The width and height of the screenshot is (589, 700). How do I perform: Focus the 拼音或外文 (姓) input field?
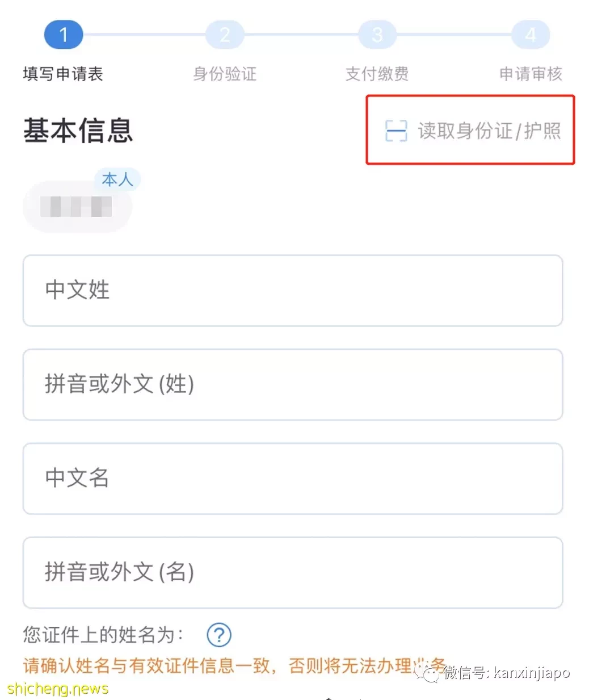point(293,384)
